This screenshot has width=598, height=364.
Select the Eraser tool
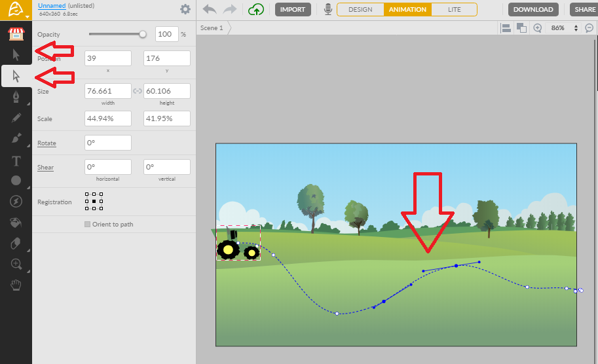pyautogui.click(x=16, y=244)
